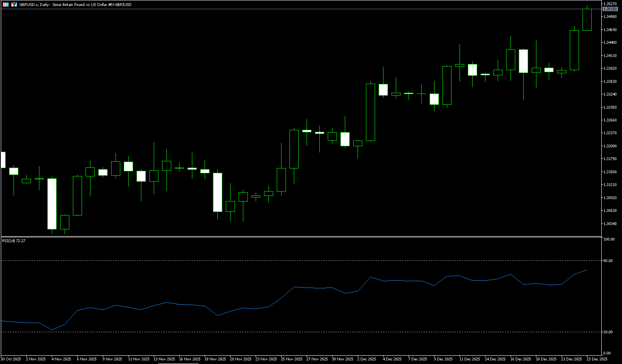The width and height of the screenshot is (622, 364).
Task: Click the 20.00 RSI level label
Action: tap(608, 332)
